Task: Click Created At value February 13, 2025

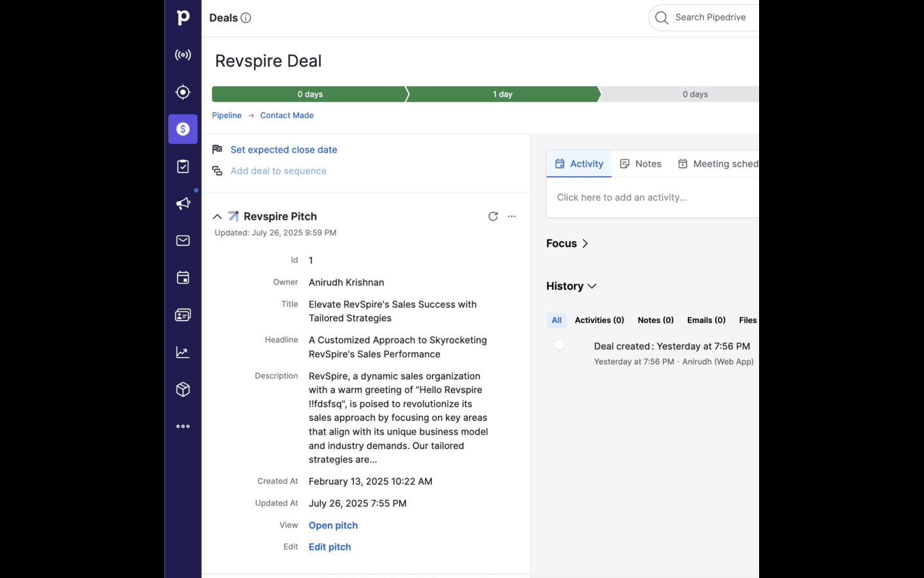Action: pos(370,482)
